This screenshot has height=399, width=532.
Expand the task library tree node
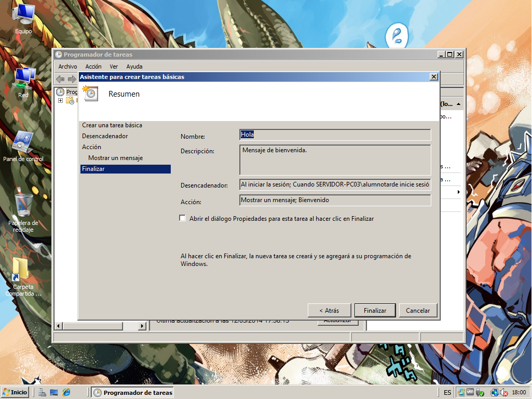coord(60,100)
